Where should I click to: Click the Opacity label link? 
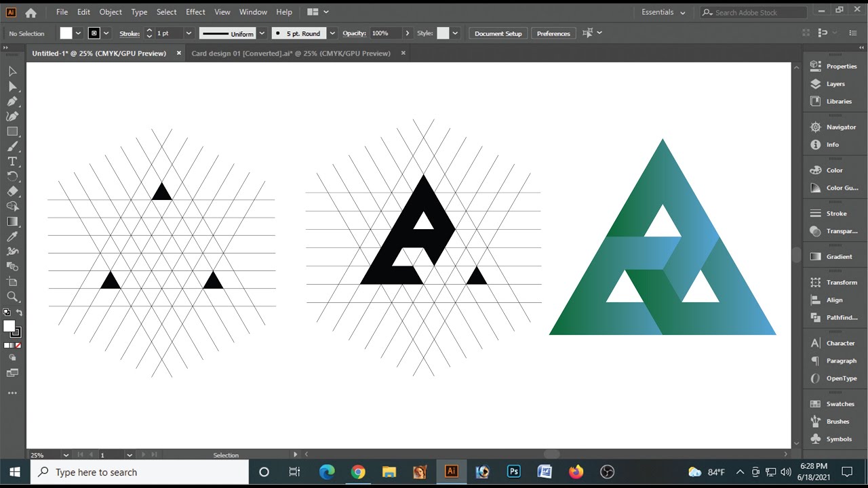coord(354,33)
